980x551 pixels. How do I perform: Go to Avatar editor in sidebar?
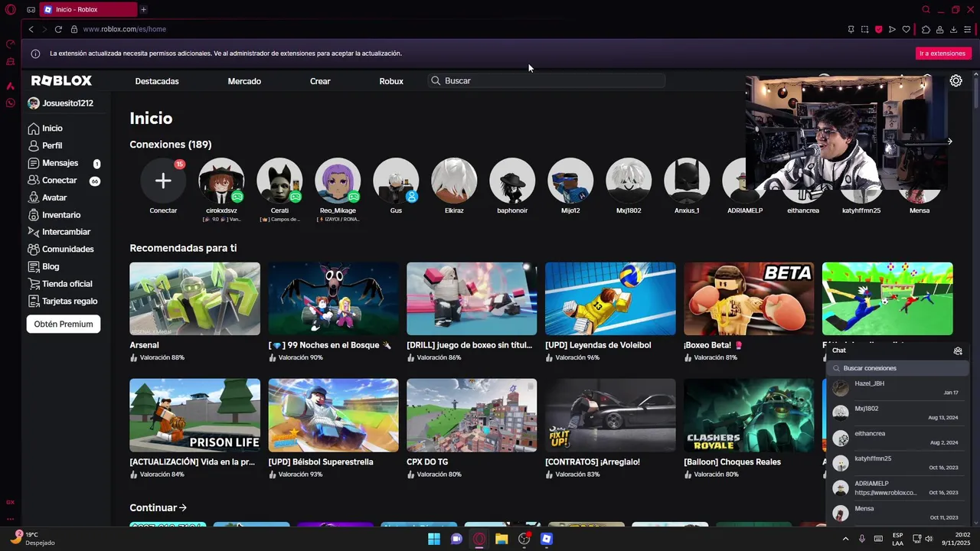click(54, 197)
